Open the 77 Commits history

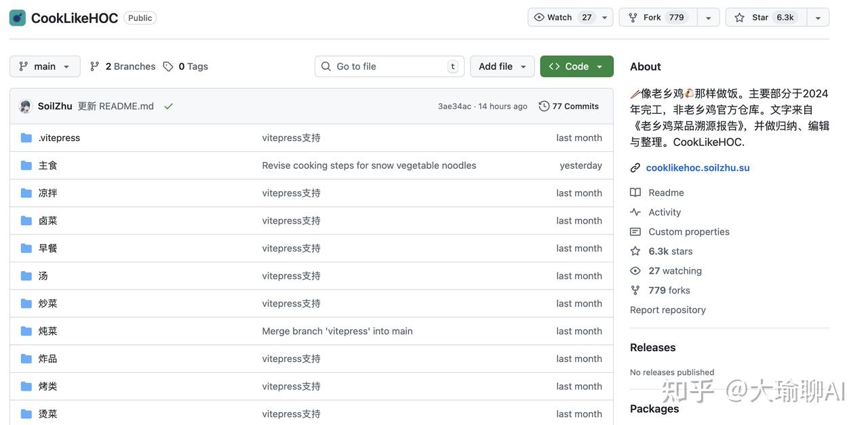[569, 106]
